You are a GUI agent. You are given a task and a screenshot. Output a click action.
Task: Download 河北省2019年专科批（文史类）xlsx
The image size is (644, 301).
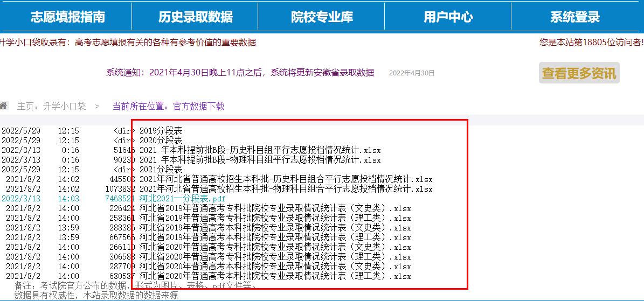[275, 208]
